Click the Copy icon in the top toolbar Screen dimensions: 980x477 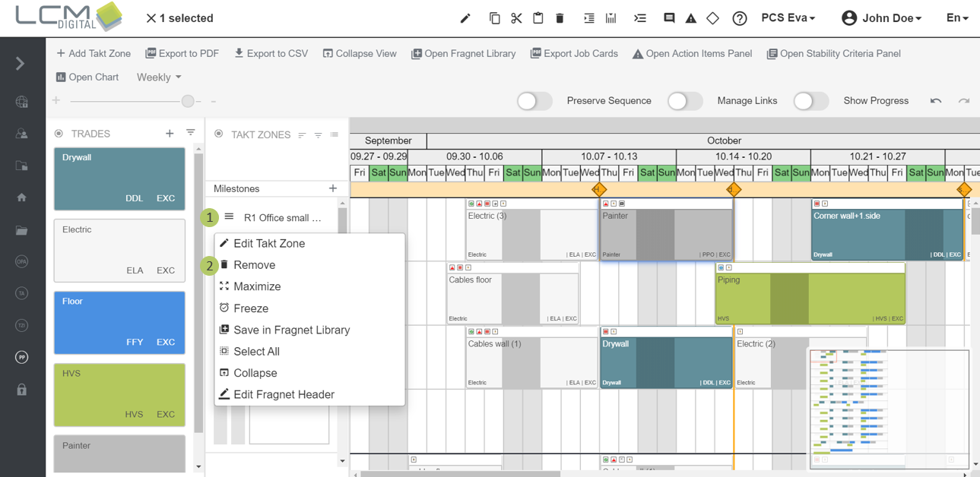click(x=494, y=17)
